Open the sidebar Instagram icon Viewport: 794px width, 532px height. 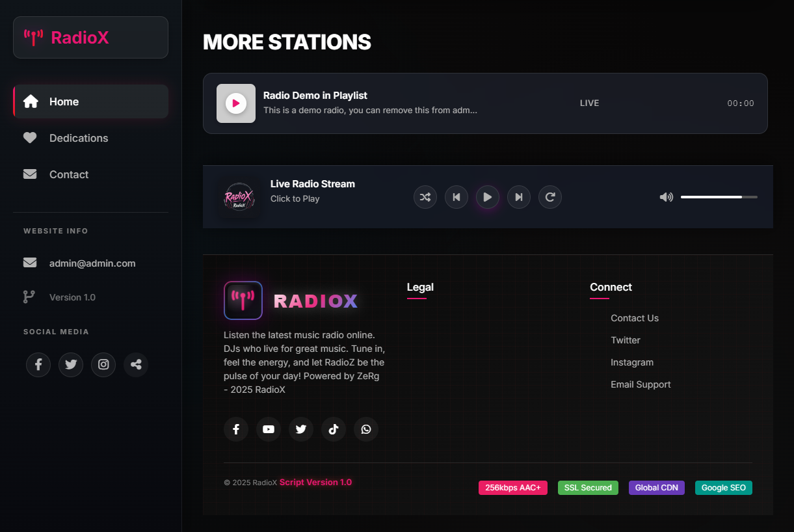point(103,365)
